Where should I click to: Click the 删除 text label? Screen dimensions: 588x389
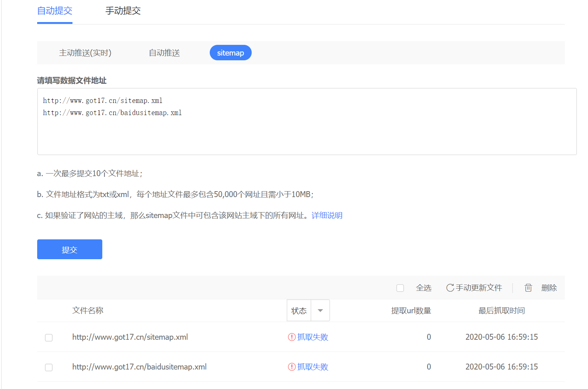point(549,288)
